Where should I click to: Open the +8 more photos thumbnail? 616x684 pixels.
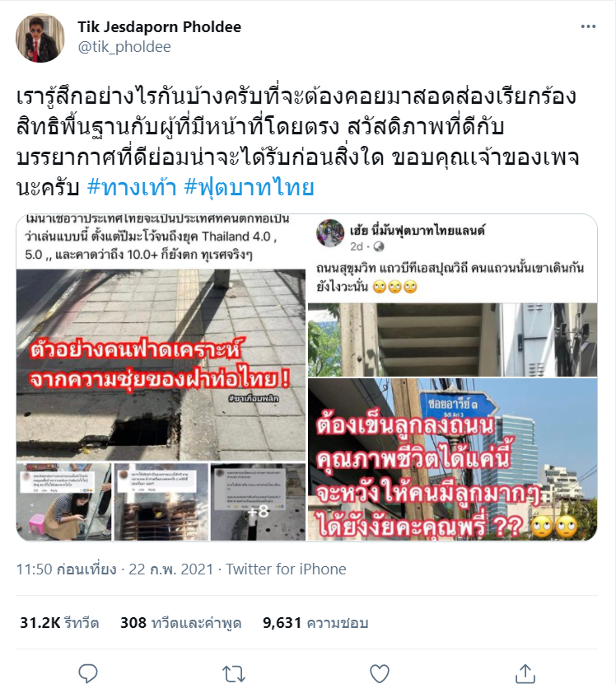258,502
